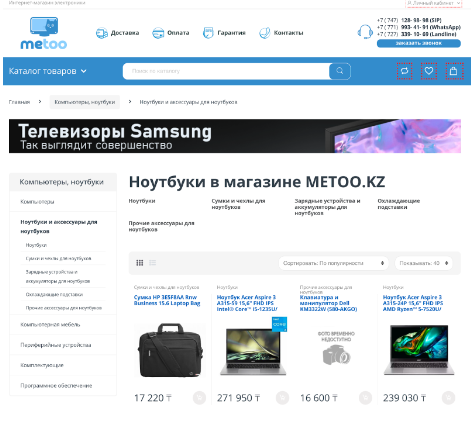Open Прочие аксессуары для ноутбуков heading link
The image size is (471, 421).
point(162,226)
